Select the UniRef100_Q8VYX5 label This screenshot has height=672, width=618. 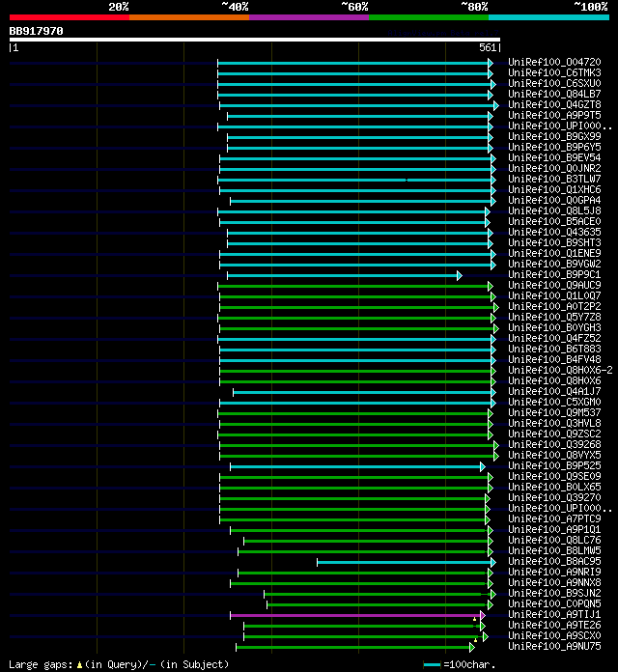click(554, 455)
